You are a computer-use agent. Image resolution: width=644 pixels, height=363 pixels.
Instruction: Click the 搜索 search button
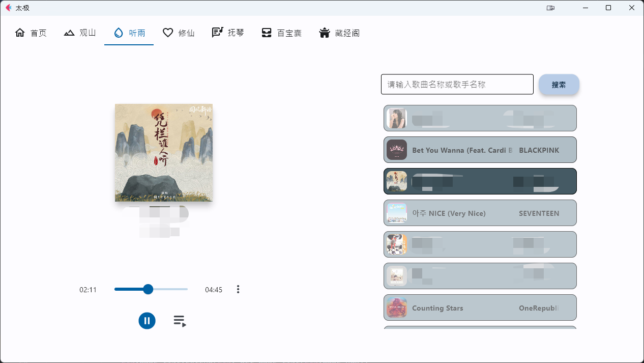tap(559, 85)
